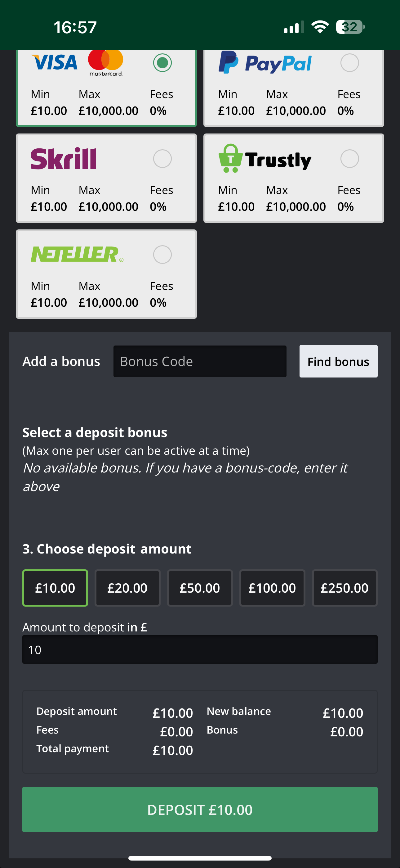The image size is (400, 868).
Task: Choose the £20.00 deposit amount
Action: point(128,588)
